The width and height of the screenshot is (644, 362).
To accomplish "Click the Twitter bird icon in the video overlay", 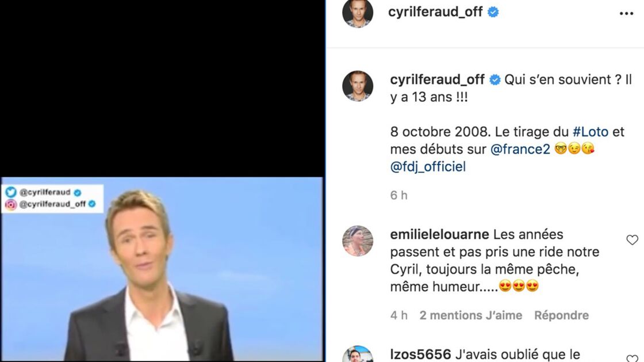I will pos(11,192).
